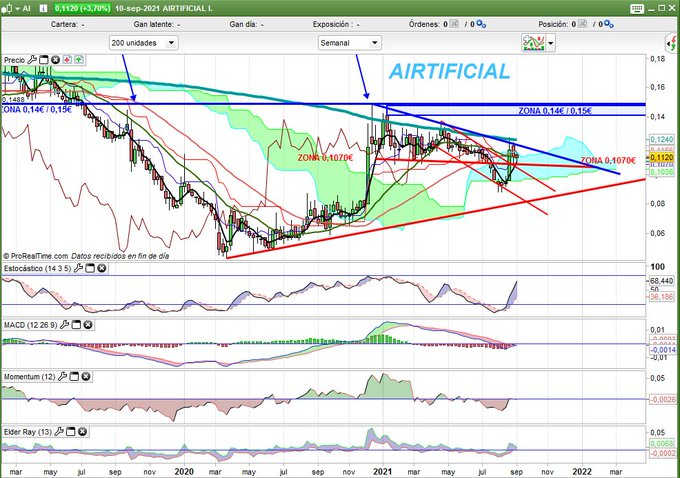Expand the arrow next to indicators template icon
Screen dimensions: 680x478
point(550,43)
